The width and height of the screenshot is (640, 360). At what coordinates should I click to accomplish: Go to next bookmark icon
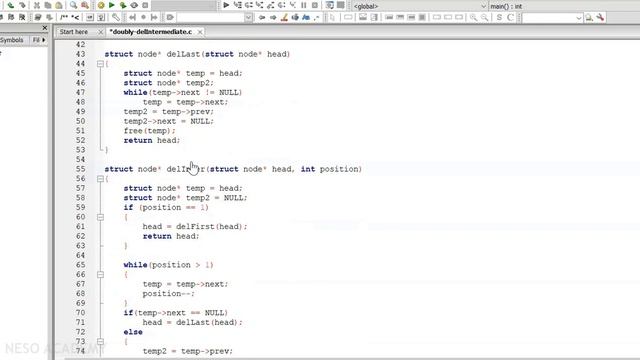pos(154,17)
